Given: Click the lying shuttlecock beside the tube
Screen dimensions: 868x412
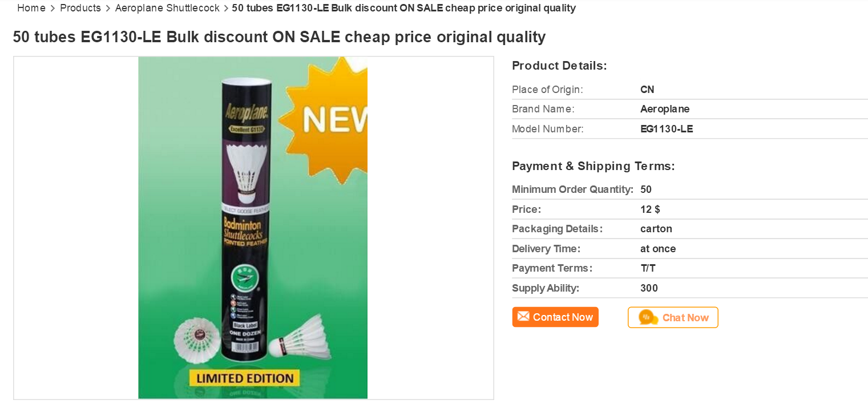Looking at the screenshot, I should pyautogui.click(x=300, y=338).
